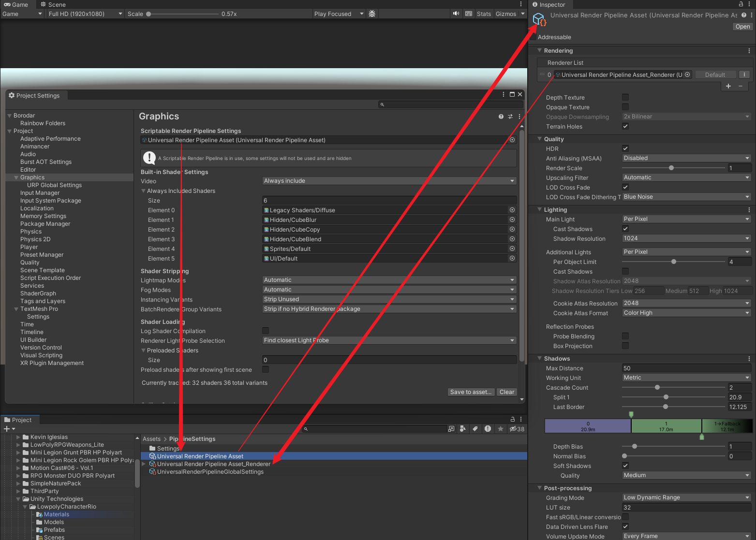Open the help icon in Graphics settings header
Screen dimensions: 756x540
pos(501,117)
